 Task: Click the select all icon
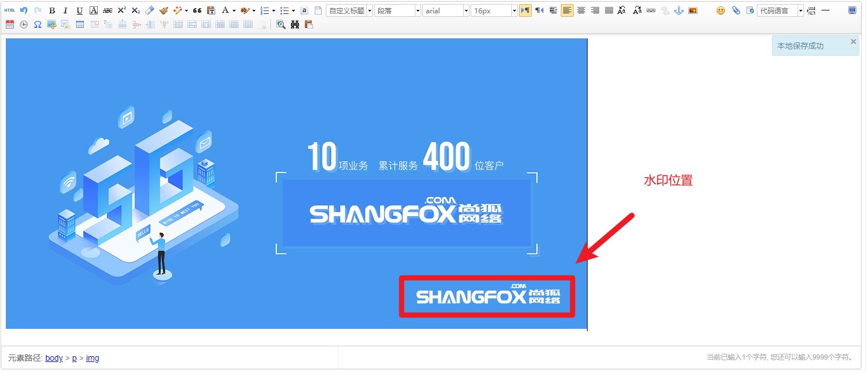click(x=304, y=10)
